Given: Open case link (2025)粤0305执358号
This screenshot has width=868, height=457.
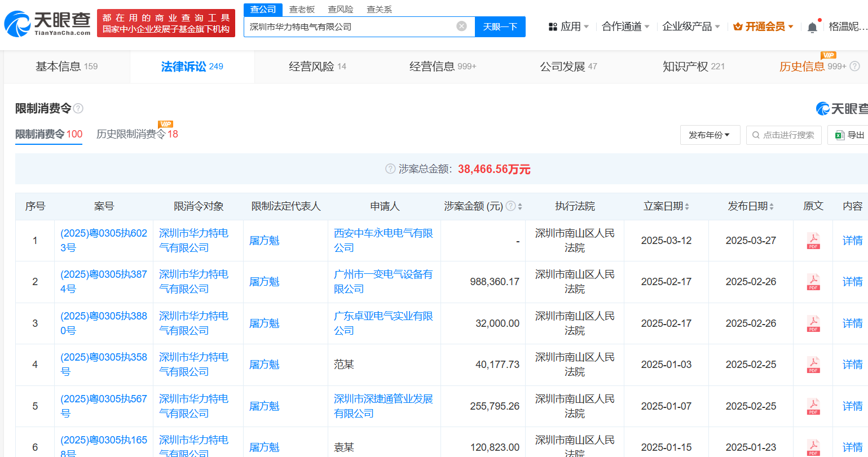Looking at the screenshot, I should pos(104,365).
